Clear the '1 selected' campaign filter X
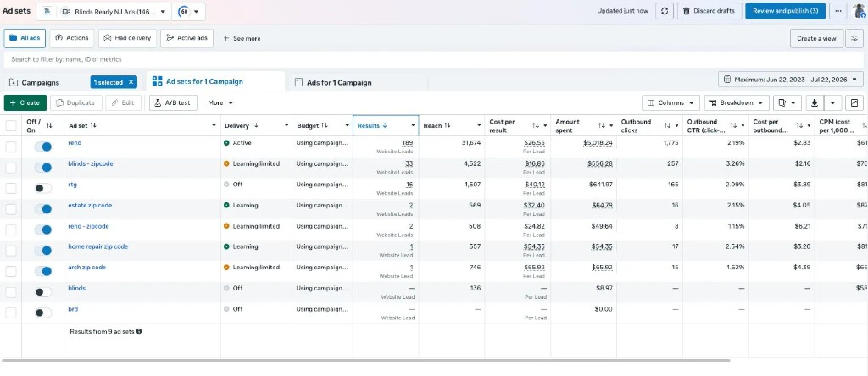Screen dimensions: 868x376 (x=131, y=82)
